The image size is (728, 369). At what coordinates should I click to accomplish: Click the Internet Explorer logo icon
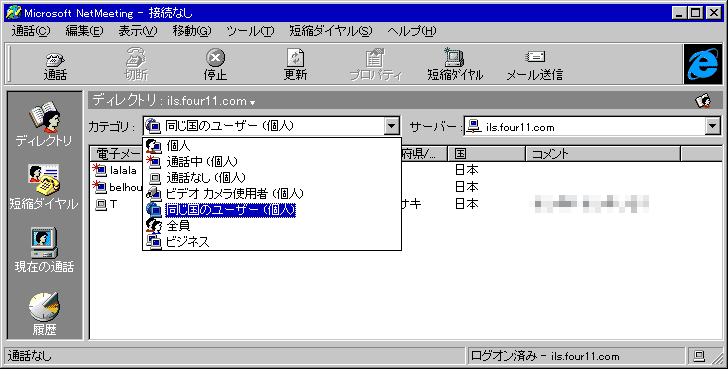(x=702, y=64)
